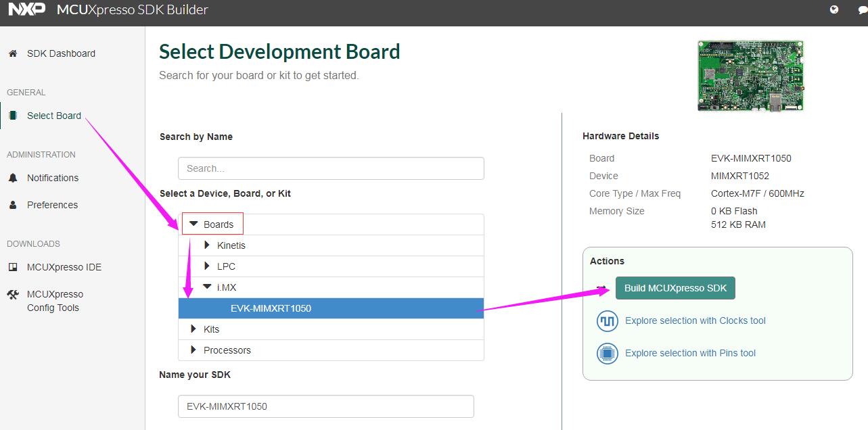Expand the Processors tree node
868x430 pixels.
click(x=194, y=350)
